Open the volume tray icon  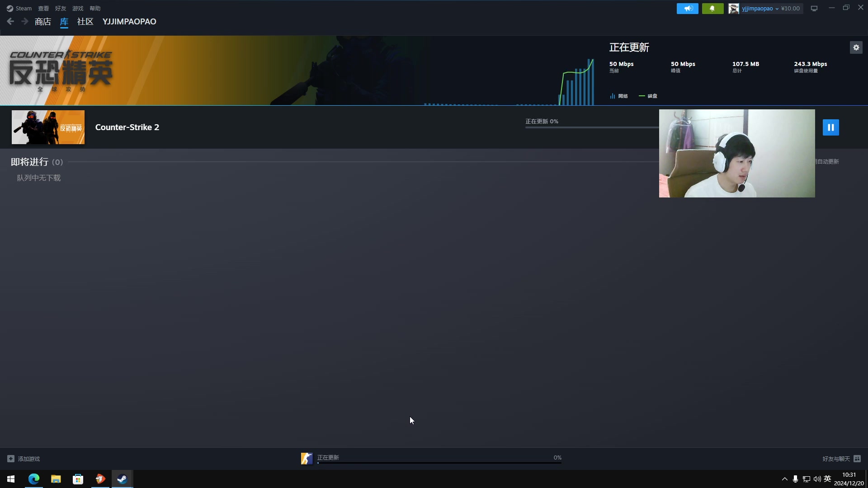(x=817, y=479)
